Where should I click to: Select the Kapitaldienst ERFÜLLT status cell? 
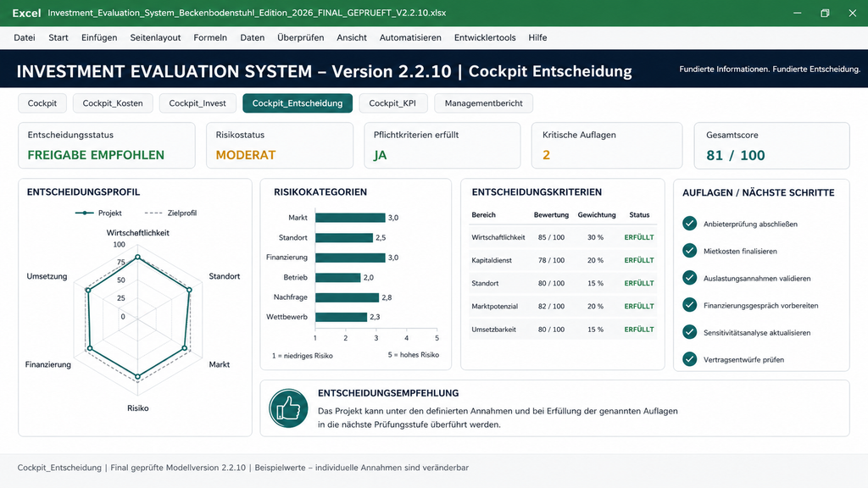click(x=639, y=260)
